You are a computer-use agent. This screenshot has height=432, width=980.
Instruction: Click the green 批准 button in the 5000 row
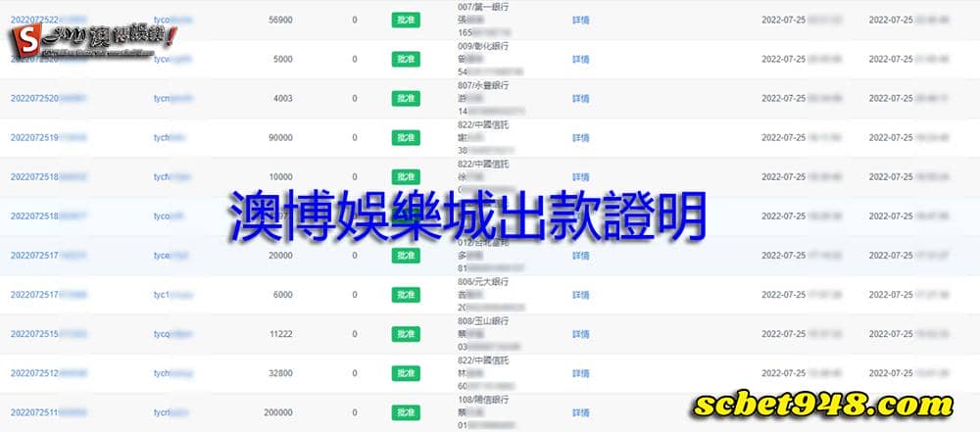tap(406, 60)
